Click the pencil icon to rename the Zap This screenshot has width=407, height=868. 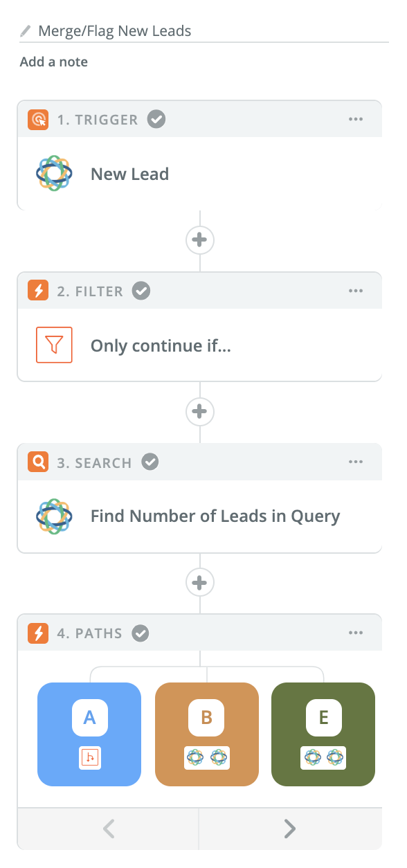pos(26,31)
